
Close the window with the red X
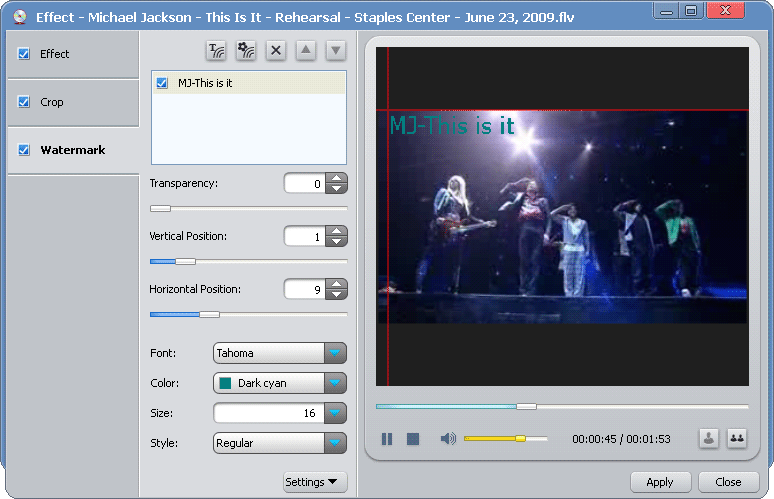(x=725, y=11)
